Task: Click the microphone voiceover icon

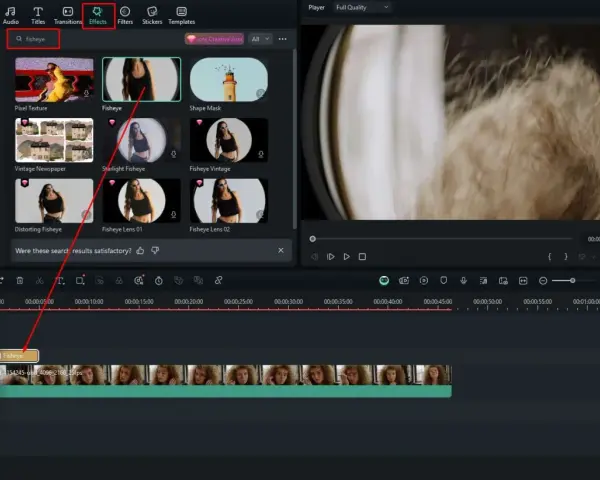Action: (x=463, y=281)
